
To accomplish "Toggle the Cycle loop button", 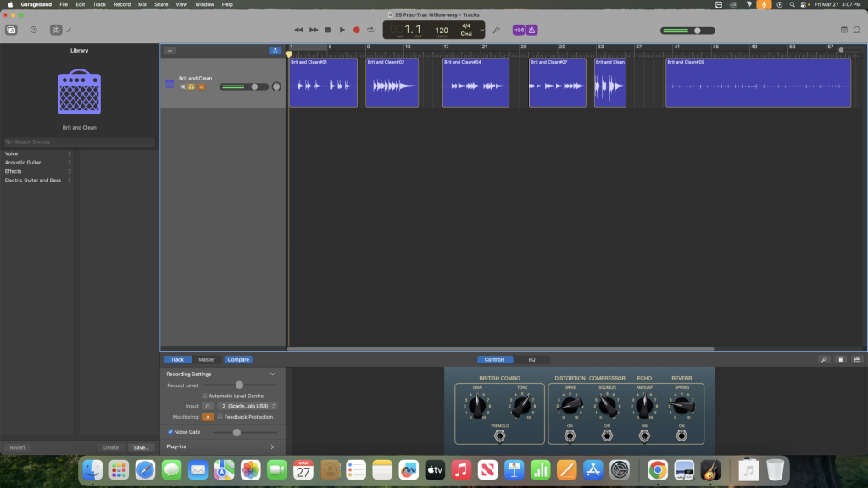I will click(x=370, y=30).
